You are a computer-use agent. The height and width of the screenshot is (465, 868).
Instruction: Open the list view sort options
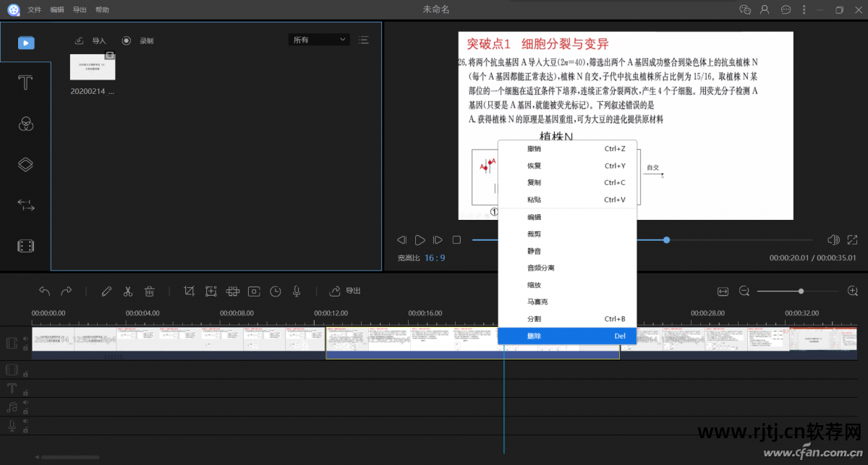pos(363,40)
